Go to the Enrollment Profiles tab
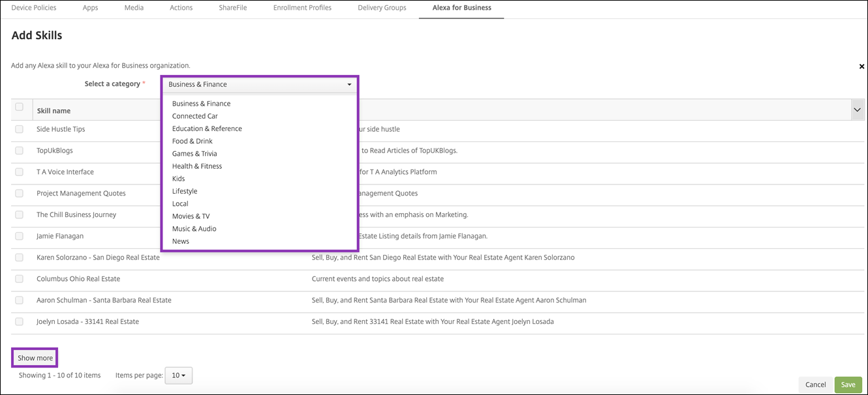 (x=302, y=8)
